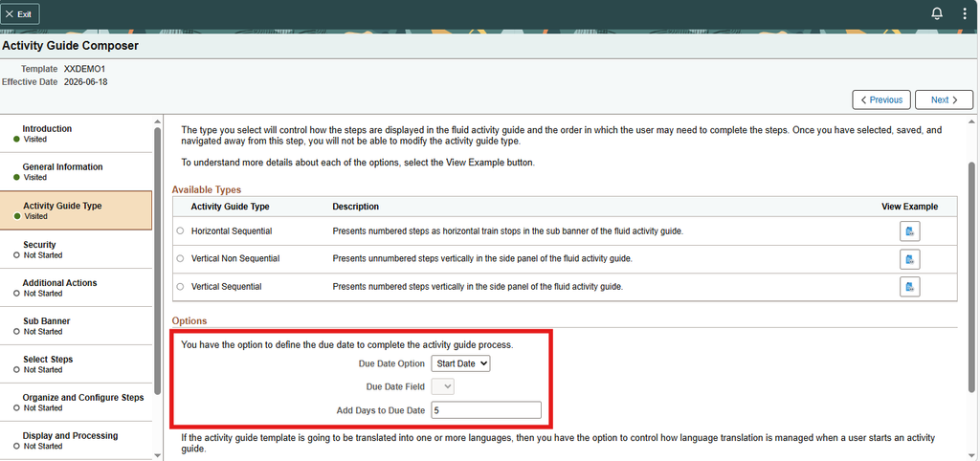This screenshot has height=461, width=980.
Task: Open the Sub Banner step
Action: (77, 325)
